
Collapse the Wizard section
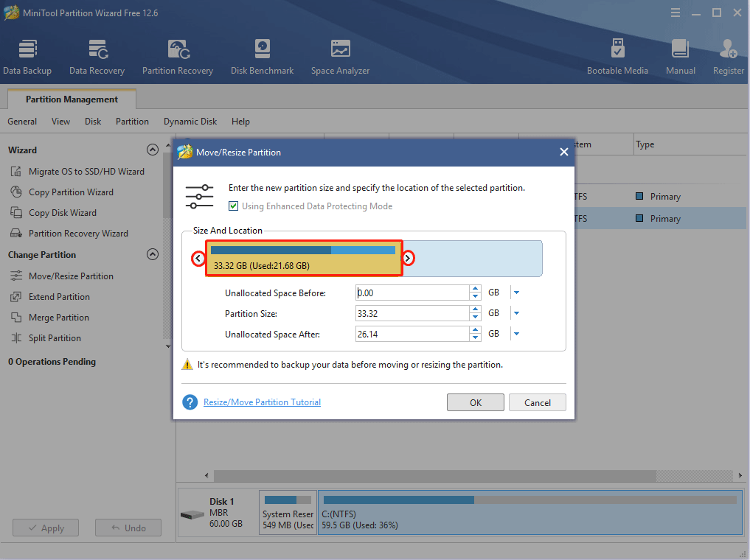point(153,150)
